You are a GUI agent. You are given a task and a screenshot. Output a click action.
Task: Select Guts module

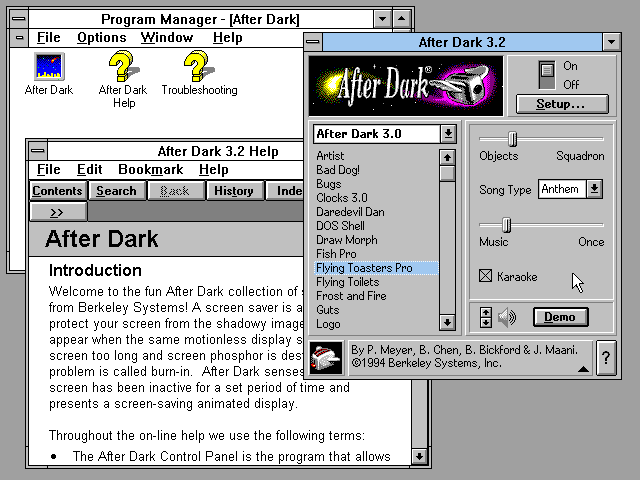pos(376,310)
